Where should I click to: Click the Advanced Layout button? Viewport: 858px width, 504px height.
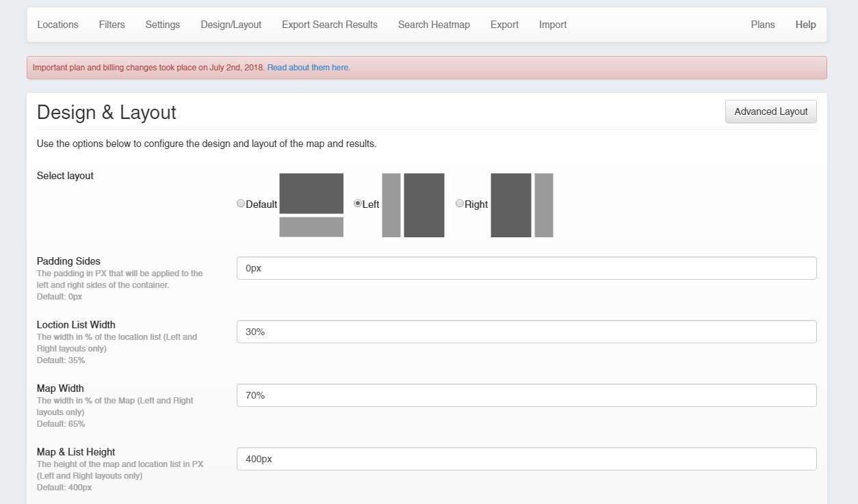(x=771, y=111)
